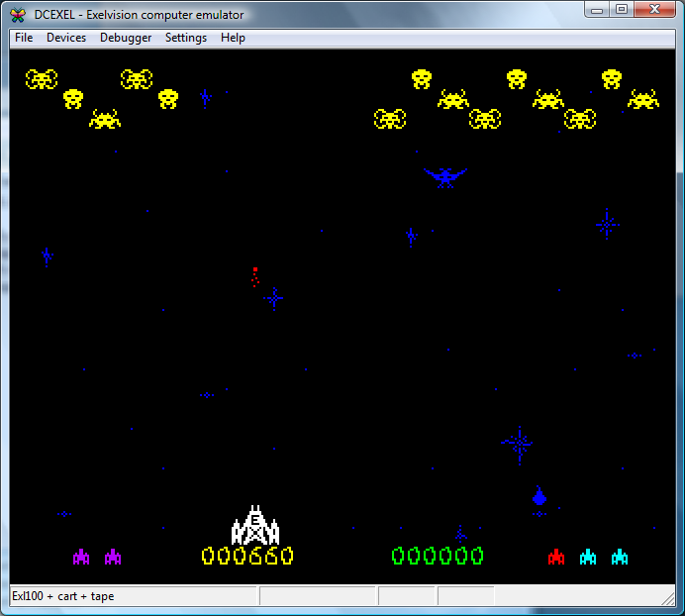Click the red falling bomb projectile

point(255,277)
